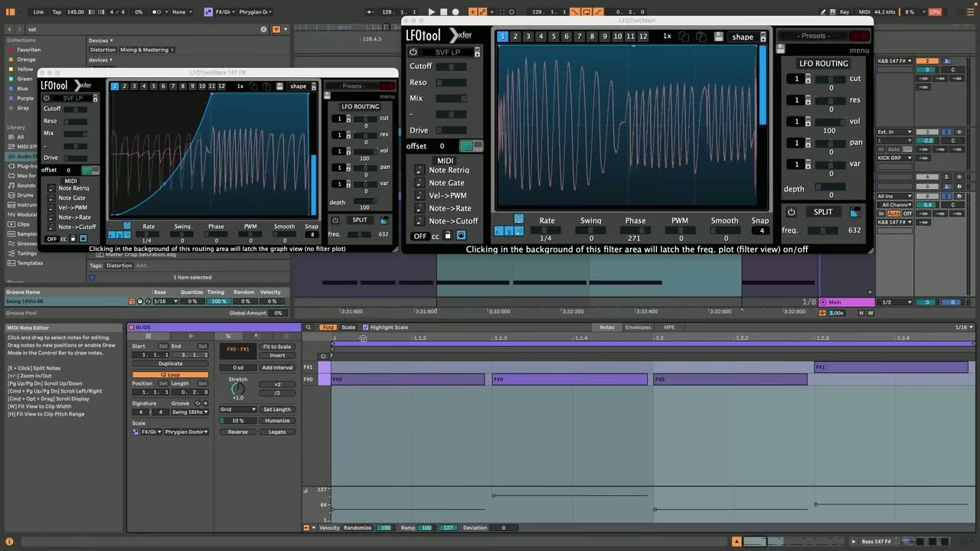Click the blue knob icon next to cc lock in LFOTool/Main
This screenshot has width=980, height=551.
coord(461,236)
